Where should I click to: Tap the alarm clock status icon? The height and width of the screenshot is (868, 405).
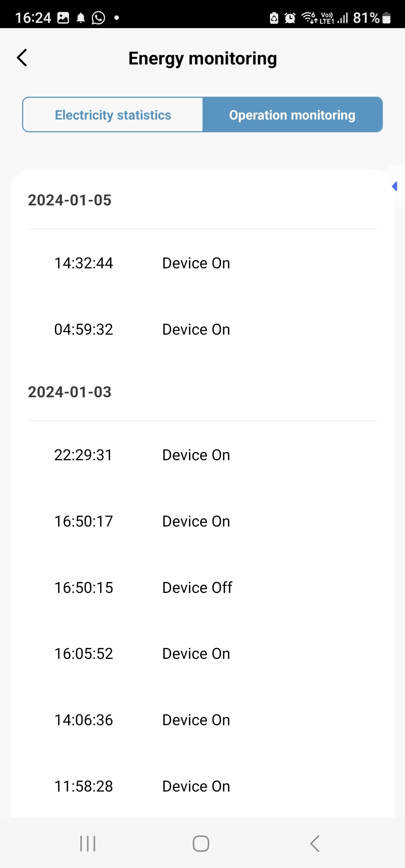pos(290,18)
